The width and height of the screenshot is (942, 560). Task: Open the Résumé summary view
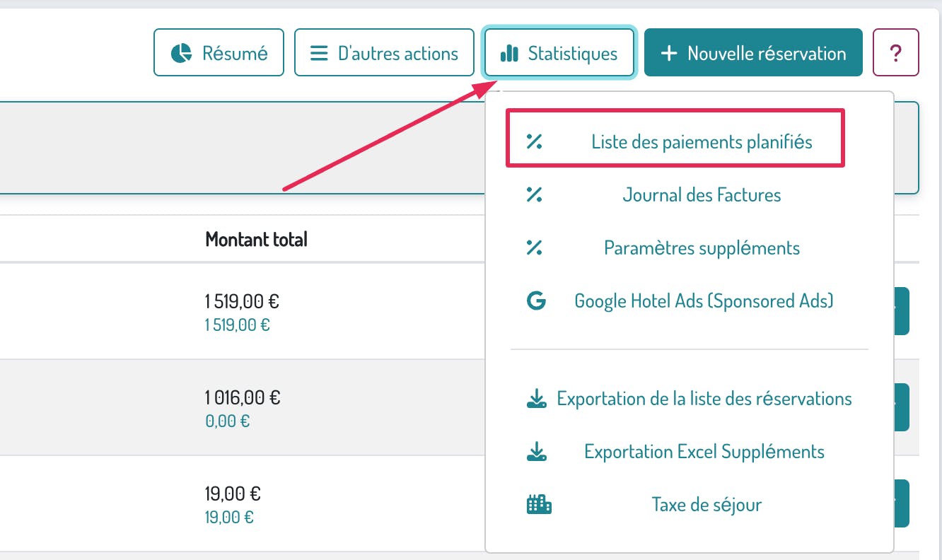(219, 53)
